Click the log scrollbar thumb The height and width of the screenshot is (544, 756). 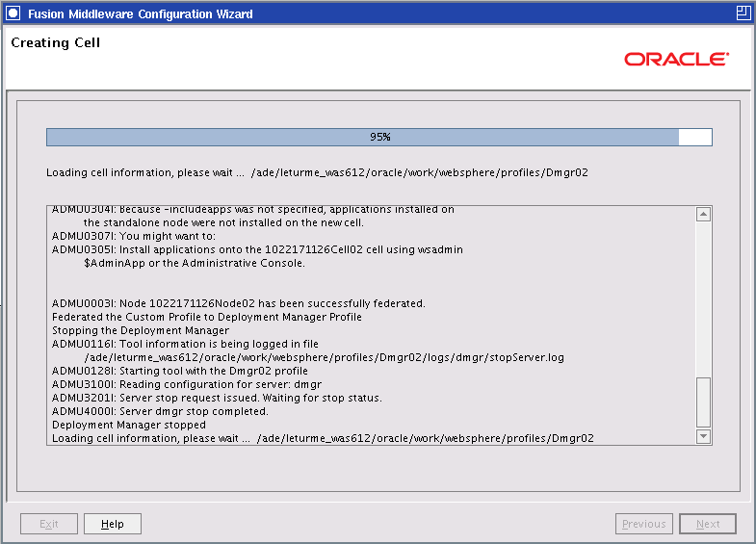pyautogui.click(x=703, y=402)
